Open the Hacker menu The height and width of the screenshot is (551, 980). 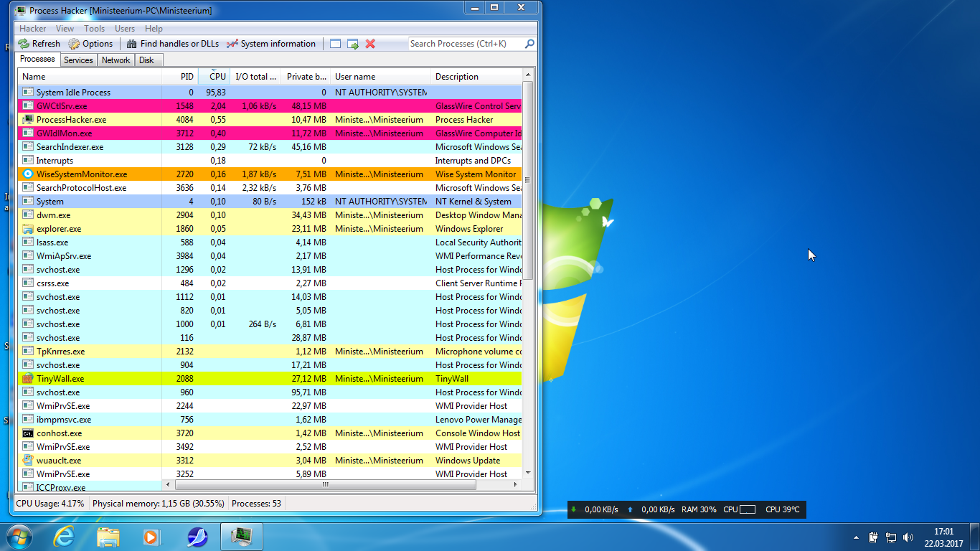click(x=32, y=29)
